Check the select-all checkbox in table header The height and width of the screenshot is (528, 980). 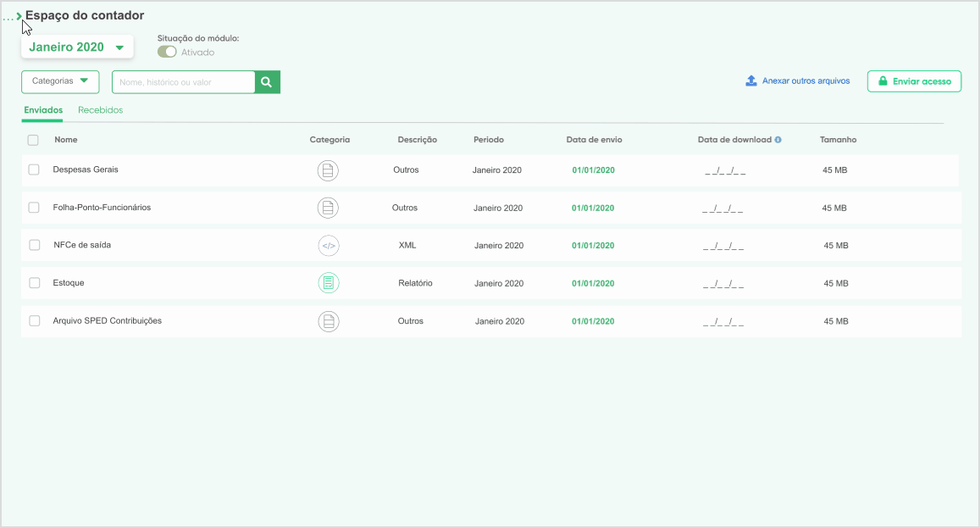tap(33, 140)
